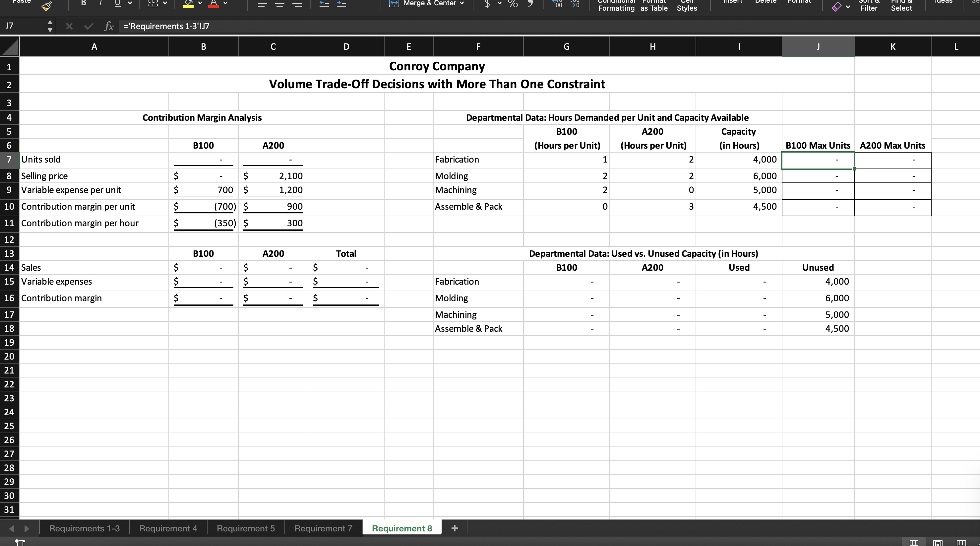Image resolution: width=980 pixels, height=546 pixels.
Task: Click the Clear eraser icon
Action: pos(836,7)
